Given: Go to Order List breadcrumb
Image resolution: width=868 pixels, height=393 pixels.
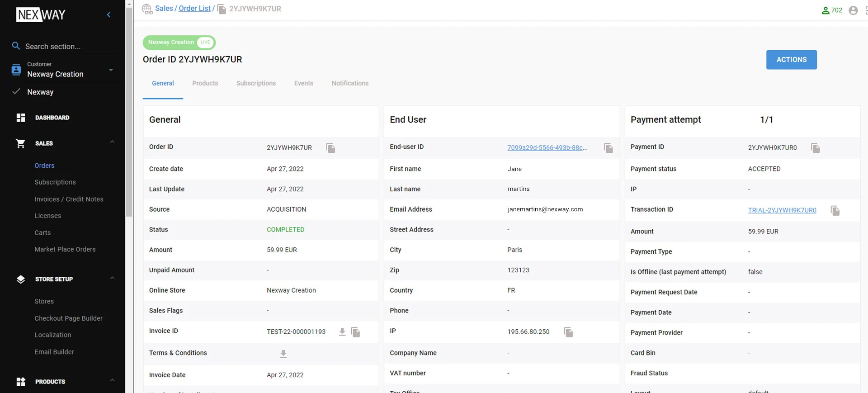Looking at the screenshot, I should pos(194,9).
